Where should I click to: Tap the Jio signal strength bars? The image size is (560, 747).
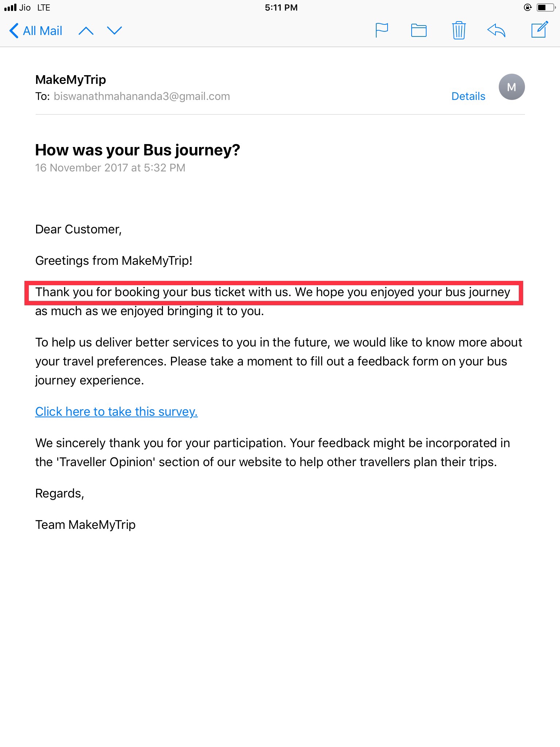(10, 7)
